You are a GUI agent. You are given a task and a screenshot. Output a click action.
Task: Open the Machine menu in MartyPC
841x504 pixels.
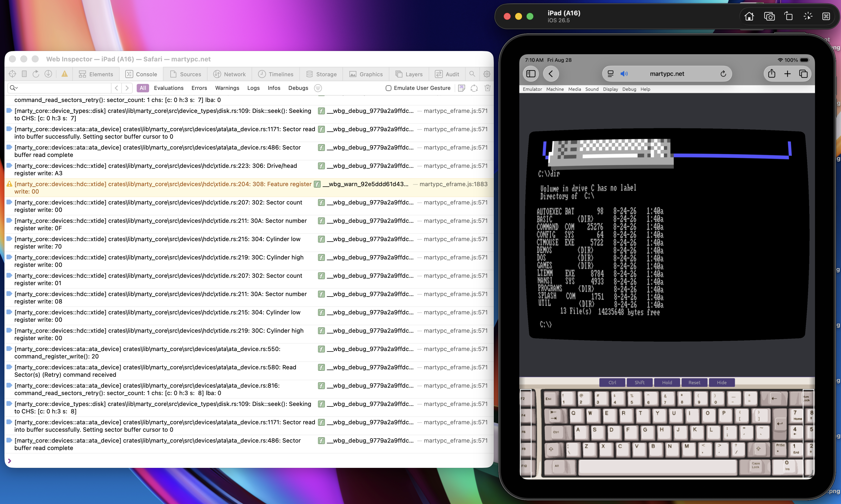pos(555,89)
